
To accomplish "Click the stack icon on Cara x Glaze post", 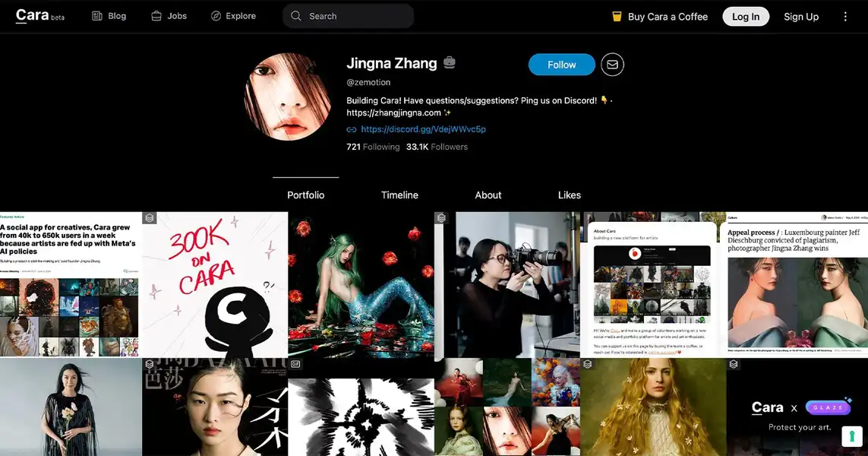I will 734,364.
